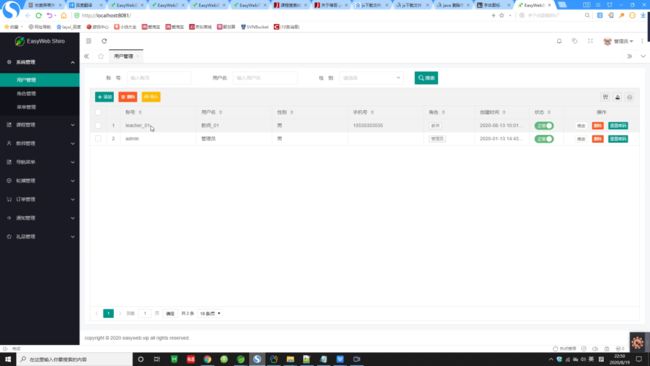Open the notifications bell icon
650x366 pixels.
pos(559,41)
